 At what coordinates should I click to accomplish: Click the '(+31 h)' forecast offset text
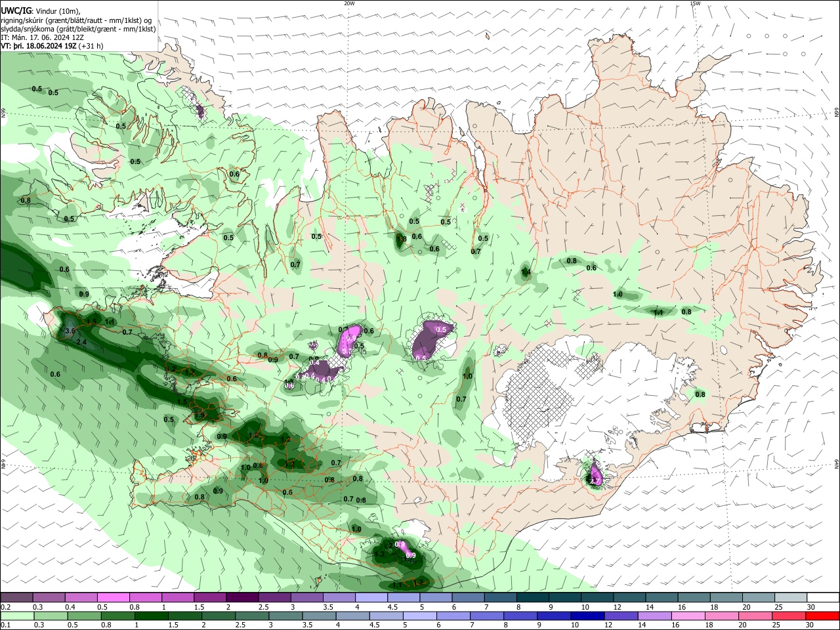[x=91, y=46]
